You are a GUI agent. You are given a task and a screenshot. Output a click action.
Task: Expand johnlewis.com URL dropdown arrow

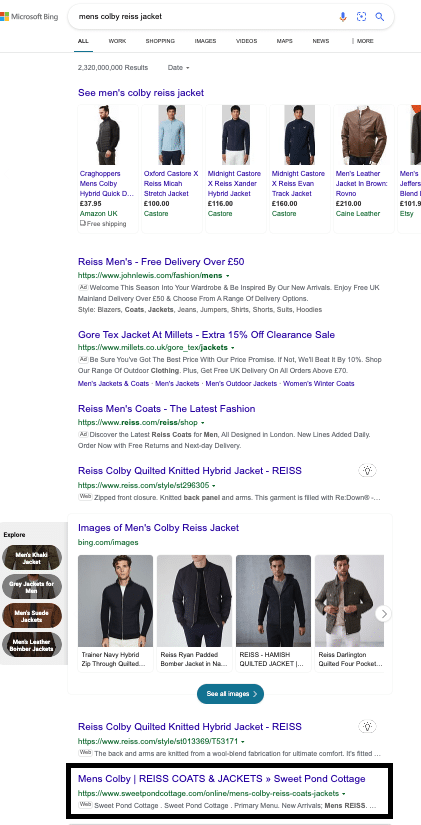point(227,276)
